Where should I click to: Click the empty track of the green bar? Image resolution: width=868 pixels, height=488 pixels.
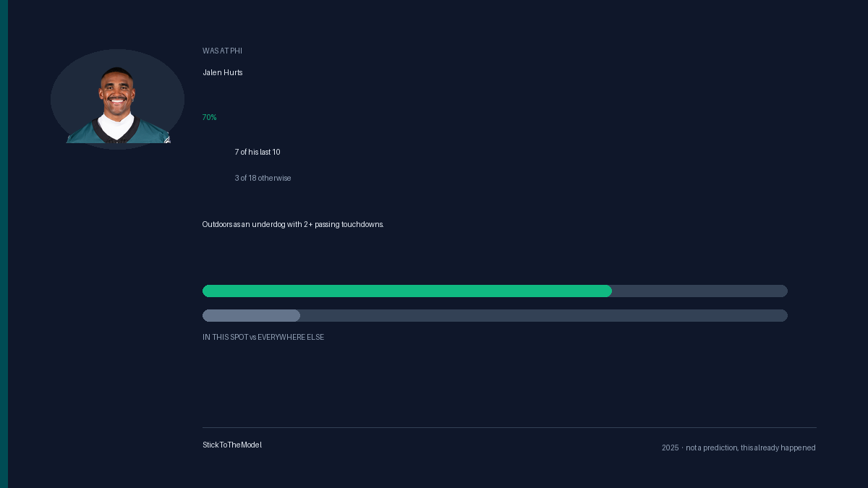point(699,291)
